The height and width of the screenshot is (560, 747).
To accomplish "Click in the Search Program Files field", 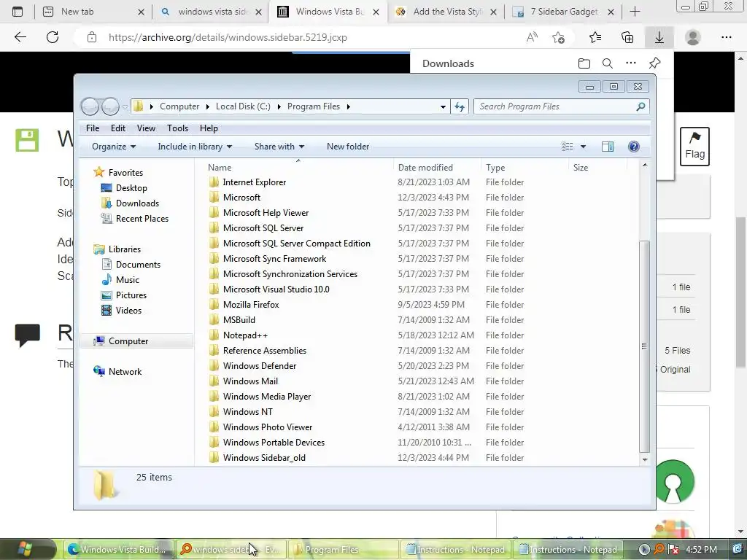I will 555,106.
